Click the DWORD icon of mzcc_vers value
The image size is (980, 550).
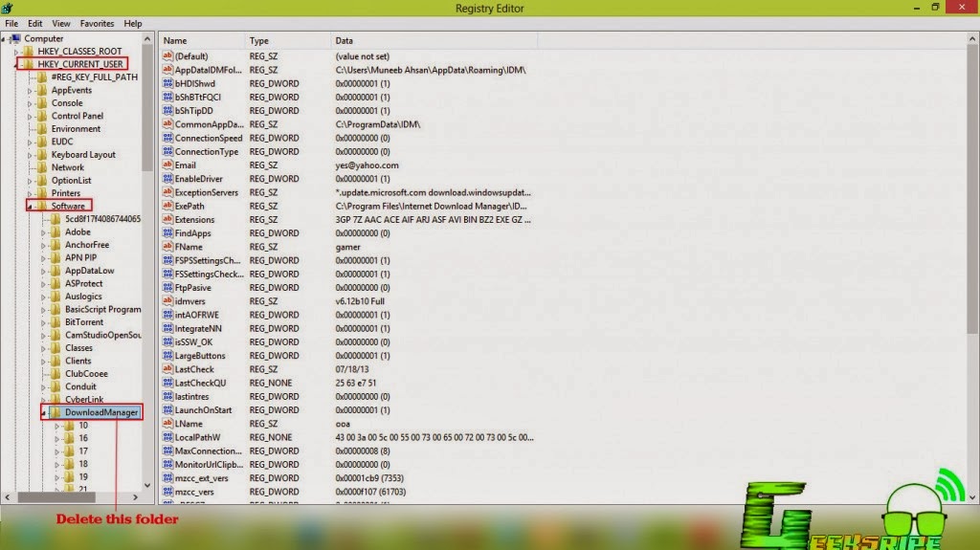(x=167, y=492)
